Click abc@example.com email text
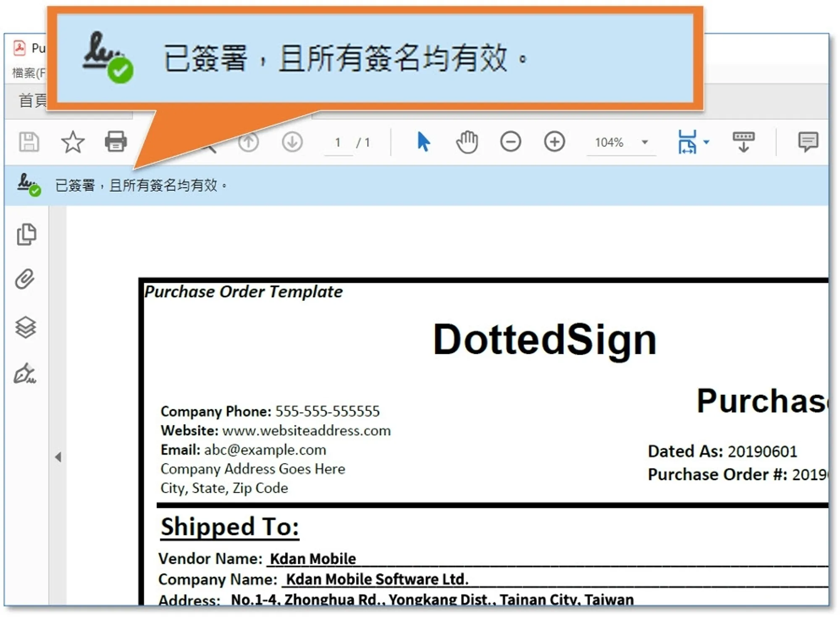The image size is (840, 617). click(265, 450)
